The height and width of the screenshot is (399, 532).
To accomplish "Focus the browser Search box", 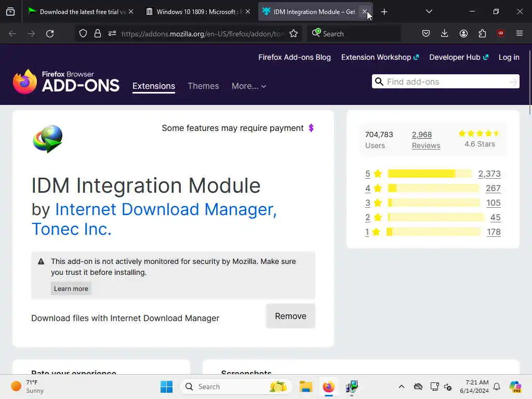I will [x=354, y=34].
